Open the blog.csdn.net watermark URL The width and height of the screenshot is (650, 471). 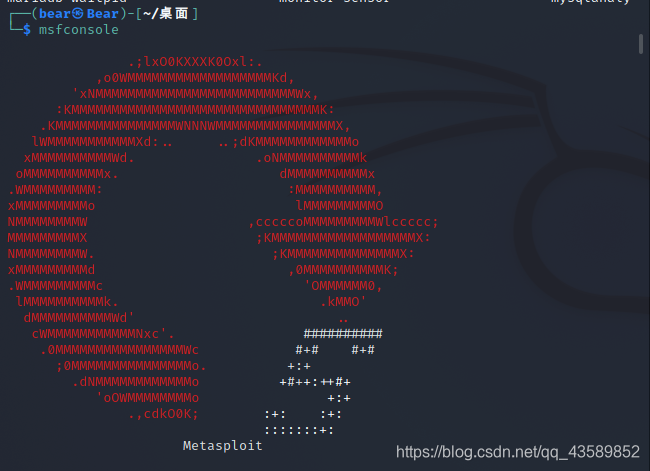[x=518, y=452]
